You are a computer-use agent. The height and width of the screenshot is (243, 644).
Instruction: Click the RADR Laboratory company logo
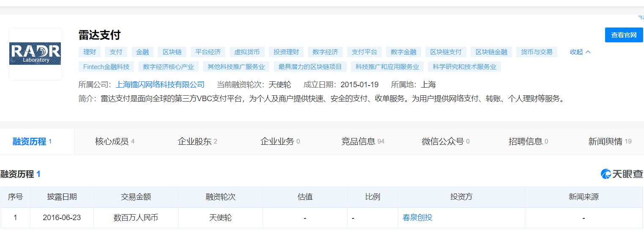click(35, 54)
